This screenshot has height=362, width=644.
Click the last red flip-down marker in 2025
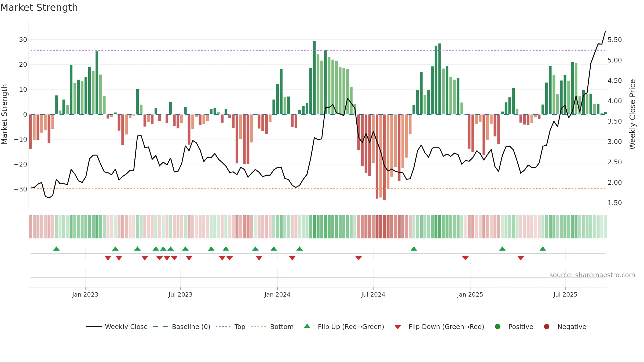(x=521, y=258)
